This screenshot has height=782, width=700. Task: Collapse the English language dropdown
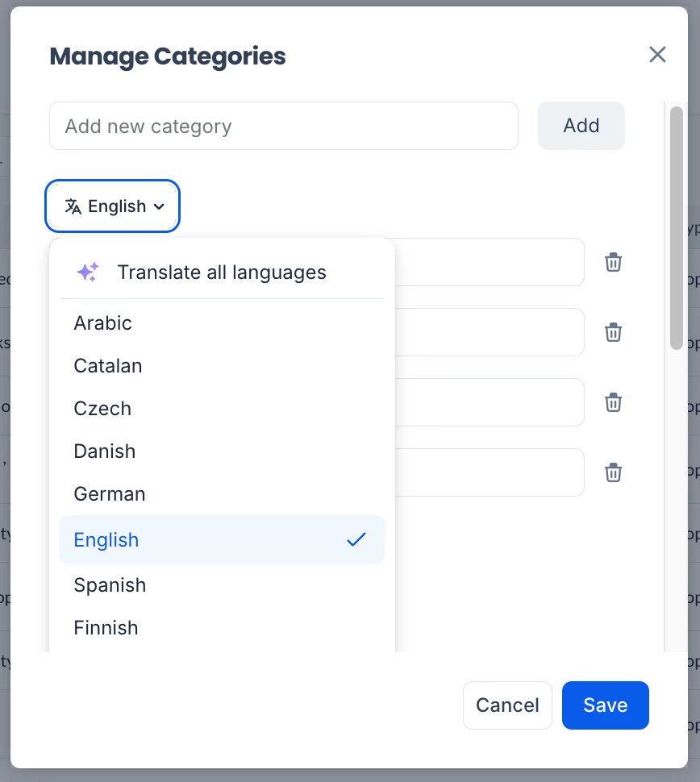pyautogui.click(x=113, y=206)
